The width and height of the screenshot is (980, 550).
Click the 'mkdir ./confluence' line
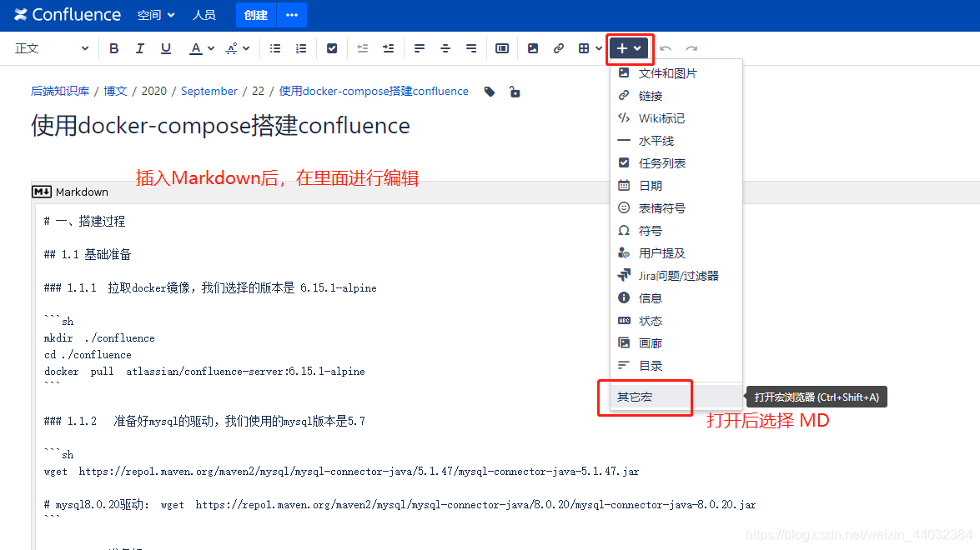pyautogui.click(x=99, y=338)
